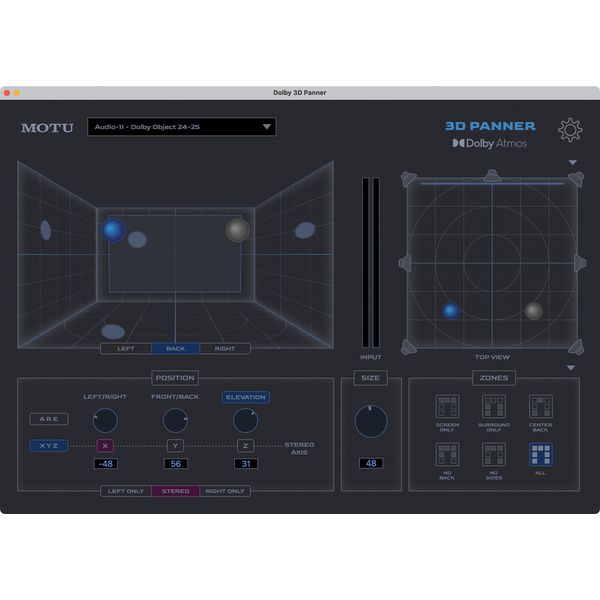Toggle the X stereo axis button
Screen dimensions: 600x600
click(105, 446)
